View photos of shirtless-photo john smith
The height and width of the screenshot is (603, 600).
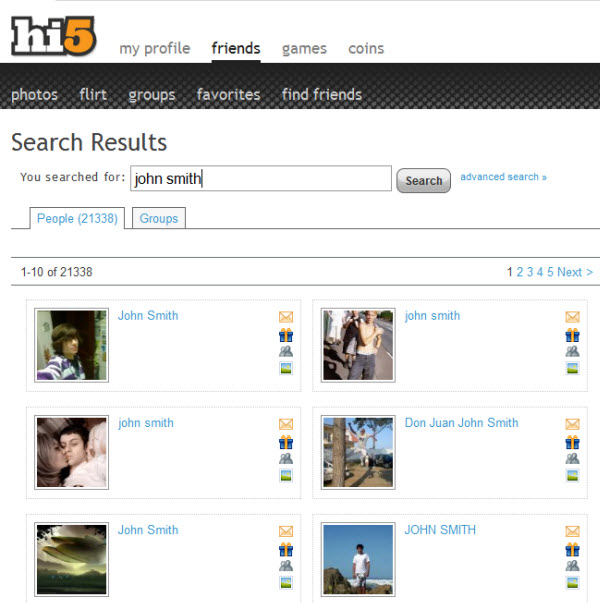click(x=572, y=368)
